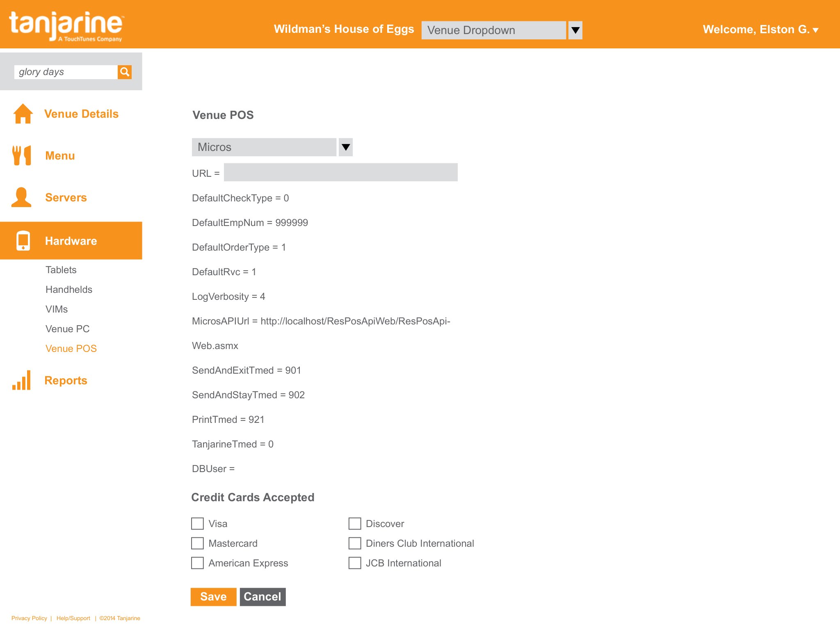This screenshot has width=840, height=630.
Task: Go to the Venue PC submenu item
Action: tap(68, 329)
